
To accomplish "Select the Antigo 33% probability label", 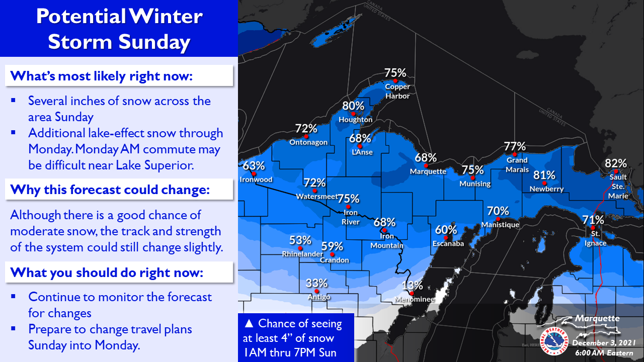I will click(316, 283).
